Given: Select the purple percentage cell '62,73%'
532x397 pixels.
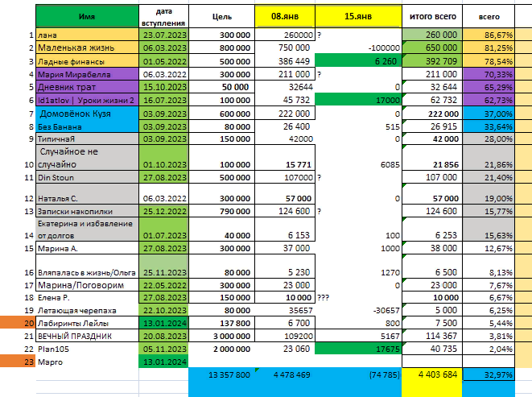Looking at the screenshot, I should click(x=489, y=100).
